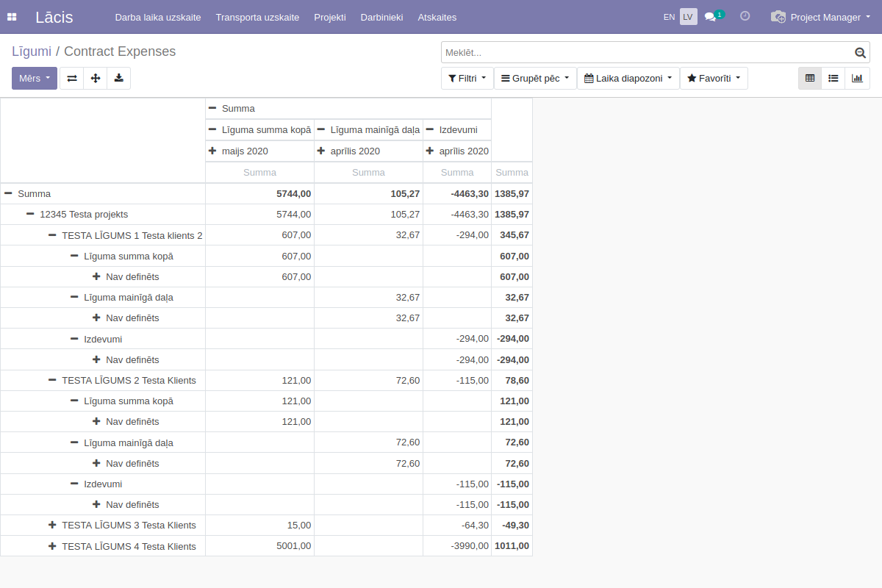Switch language to EN
882x588 pixels.
669,17
